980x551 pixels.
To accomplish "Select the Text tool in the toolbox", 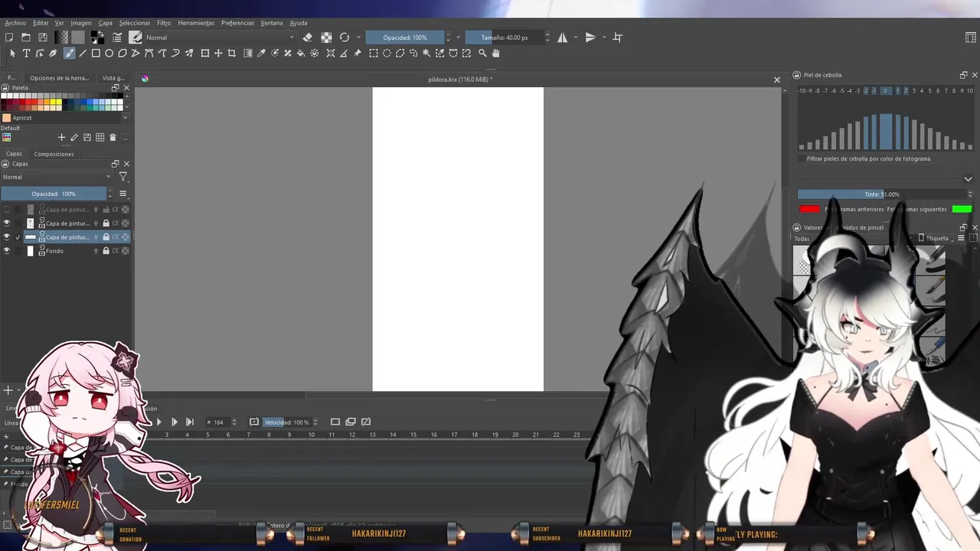I will (x=26, y=53).
